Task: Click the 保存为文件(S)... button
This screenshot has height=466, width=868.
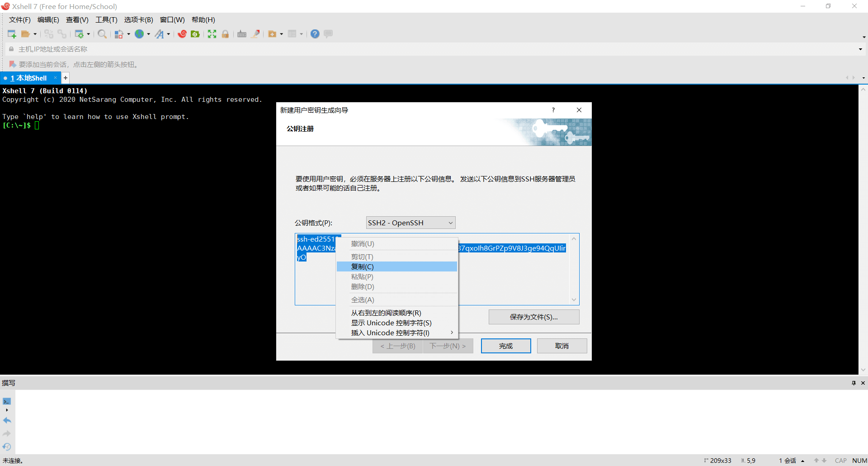Action: 534,317
